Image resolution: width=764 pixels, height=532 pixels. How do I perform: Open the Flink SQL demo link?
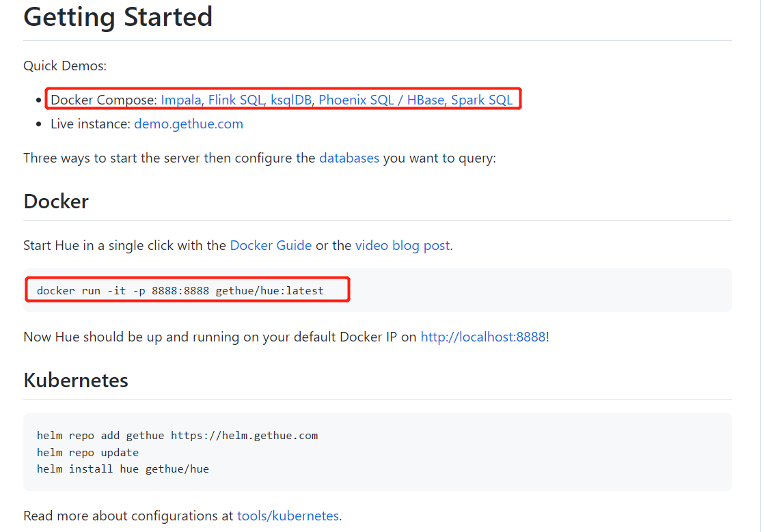click(x=236, y=100)
